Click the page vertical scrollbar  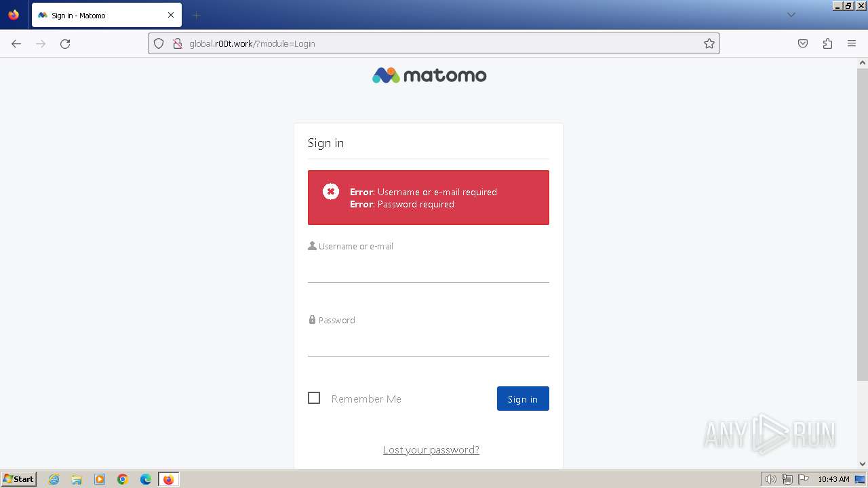click(x=863, y=224)
